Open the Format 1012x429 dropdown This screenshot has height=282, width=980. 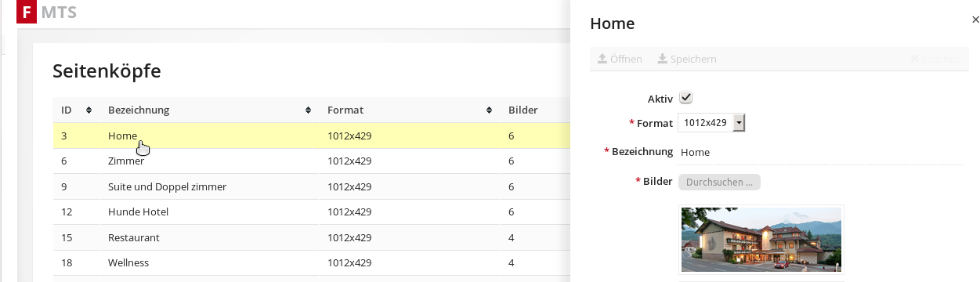tap(711, 123)
